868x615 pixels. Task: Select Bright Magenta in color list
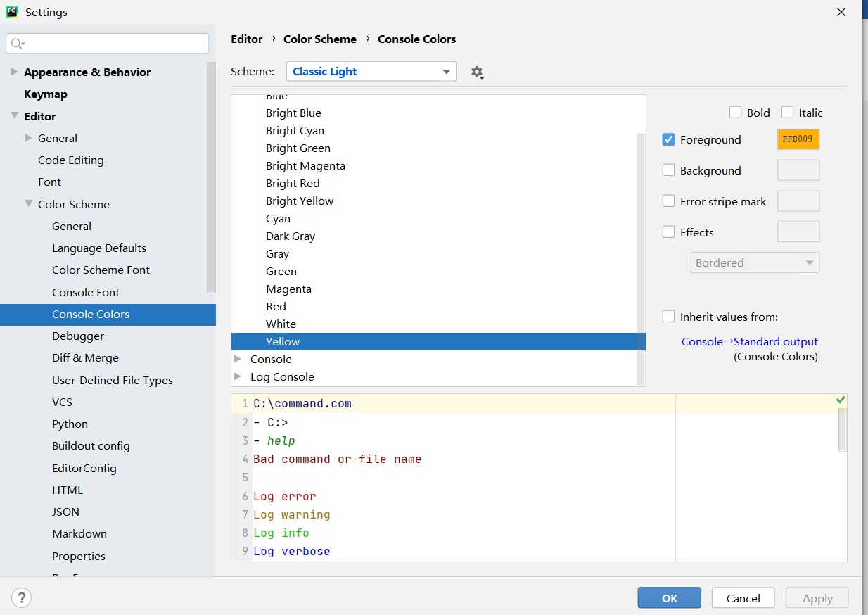[x=305, y=165]
